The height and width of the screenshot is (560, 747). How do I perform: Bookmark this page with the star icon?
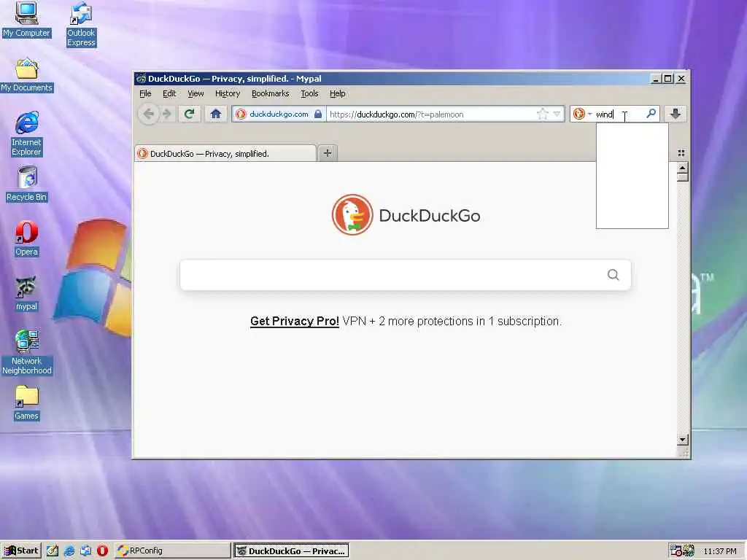(x=542, y=114)
